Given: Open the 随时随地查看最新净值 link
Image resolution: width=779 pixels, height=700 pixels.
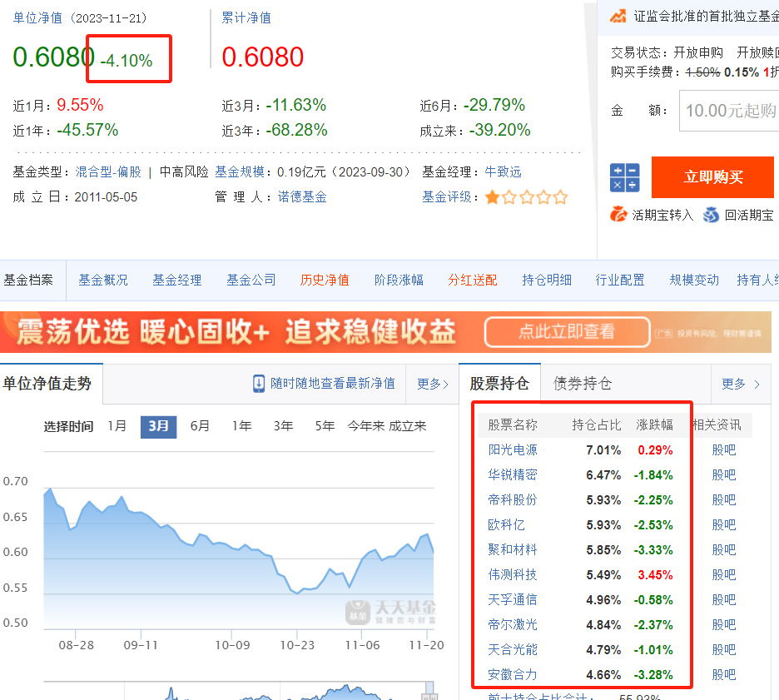Looking at the screenshot, I should [332, 384].
